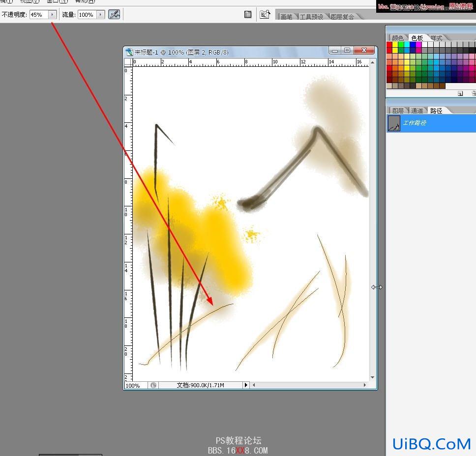Pick the yellow swatch in top row
This screenshot has height=456, width=476.
tap(395, 44)
